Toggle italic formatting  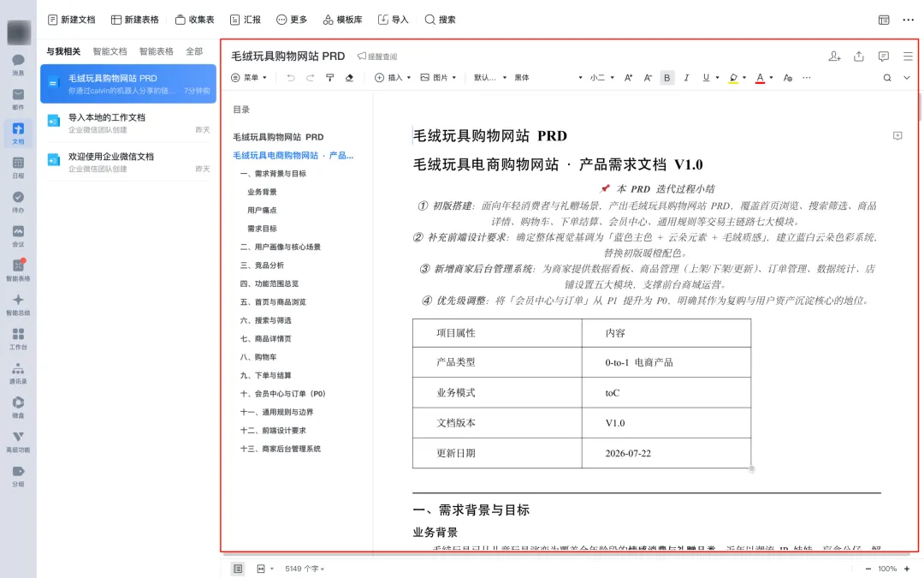pyautogui.click(x=686, y=78)
